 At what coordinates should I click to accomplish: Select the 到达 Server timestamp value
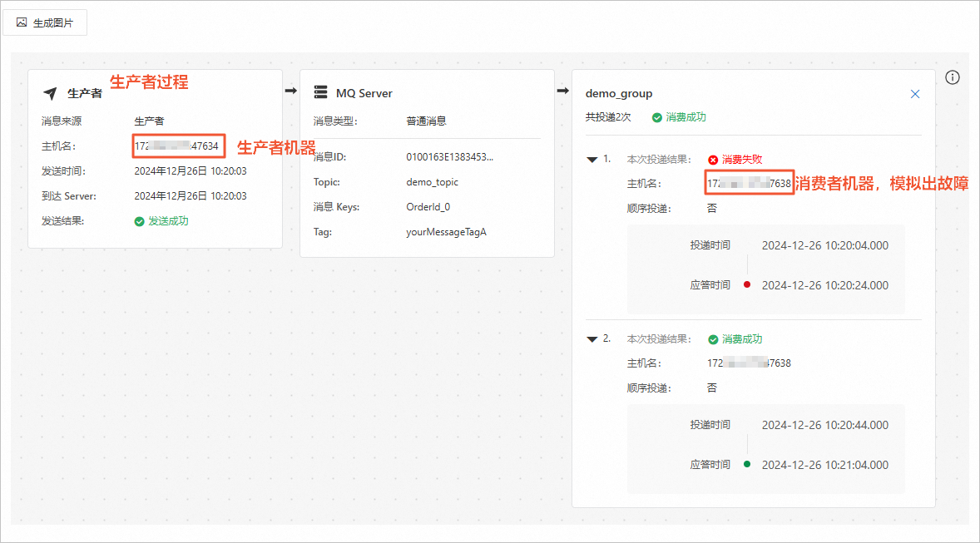tap(190, 196)
